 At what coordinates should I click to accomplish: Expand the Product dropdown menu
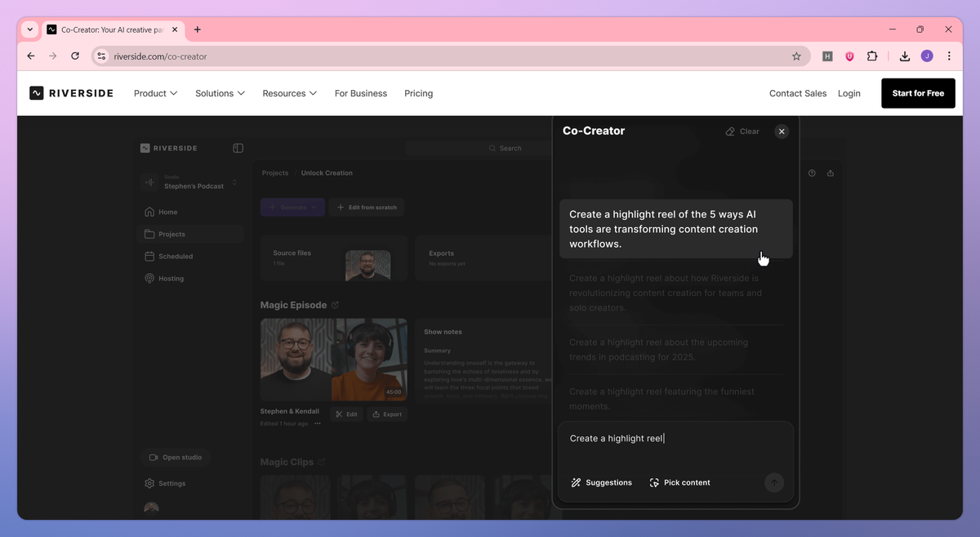(155, 93)
